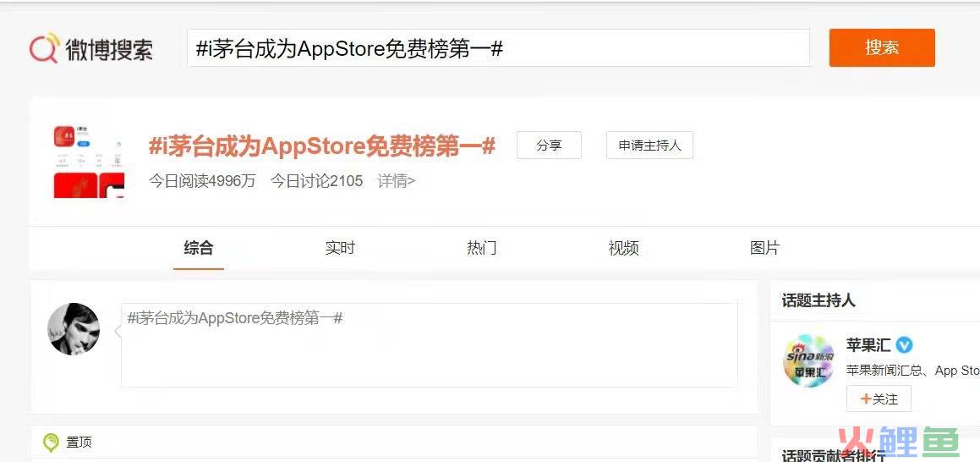
Task: Switch to the 视频 tab
Action: (x=623, y=248)
